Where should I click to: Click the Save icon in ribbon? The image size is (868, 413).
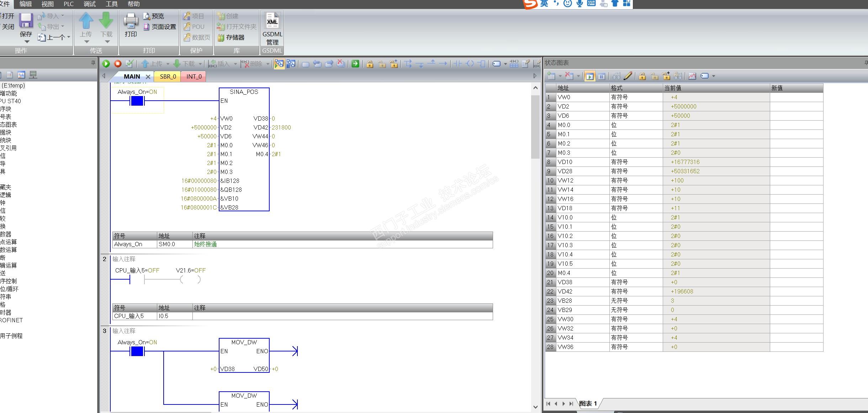(x=26, y=21)
